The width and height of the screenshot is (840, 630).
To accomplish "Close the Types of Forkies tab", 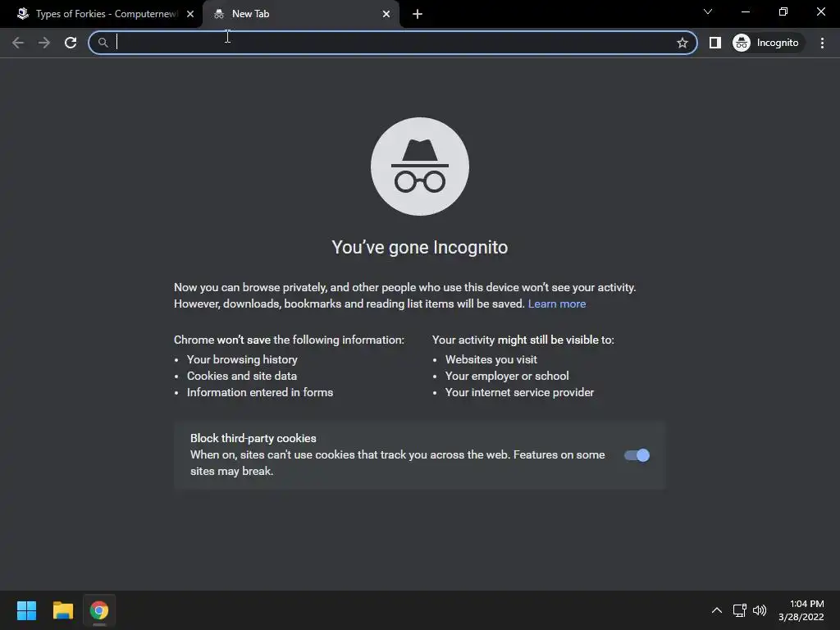I will coord(190,14).
